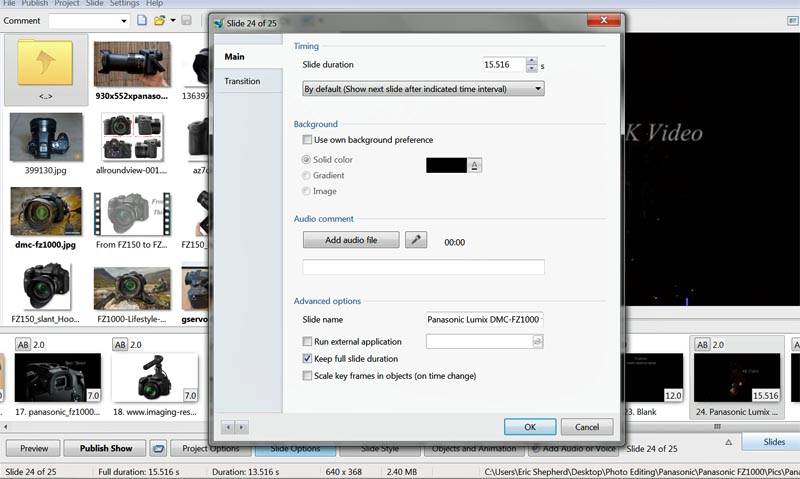Go to previous slide with left arrow

coord(228,427)
